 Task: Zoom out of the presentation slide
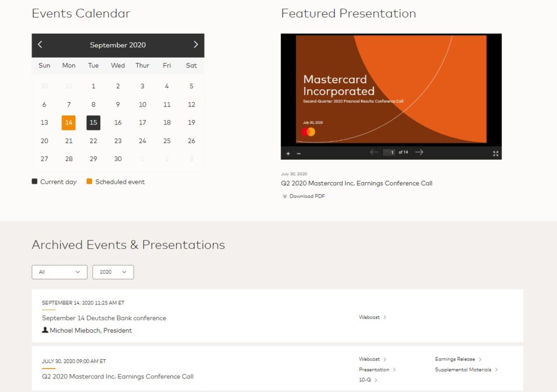coord(299,153)
